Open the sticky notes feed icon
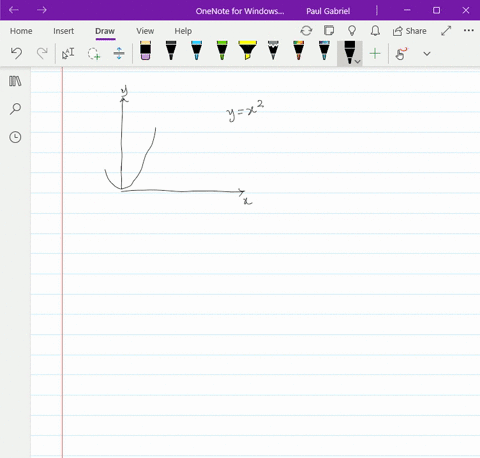480x458 pixels. (329, 31)
